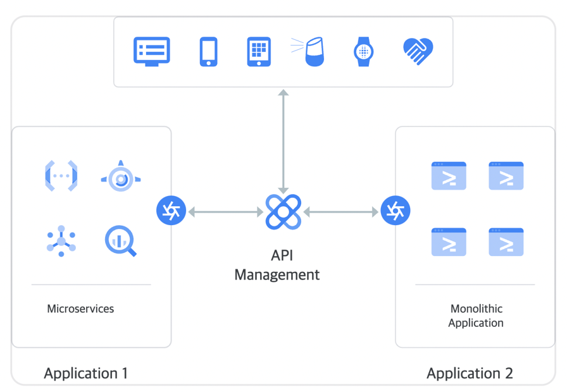Image resolution: width=567 pixels, height=392 pixels.
Task: Click the desktop monitor device icon
Action: click(152, 51)
